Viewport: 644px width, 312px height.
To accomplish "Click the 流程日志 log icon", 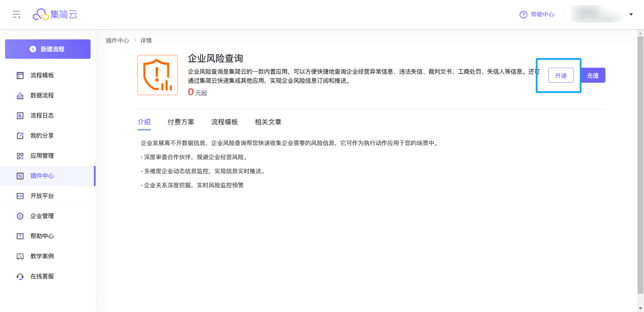I will 20,116.
